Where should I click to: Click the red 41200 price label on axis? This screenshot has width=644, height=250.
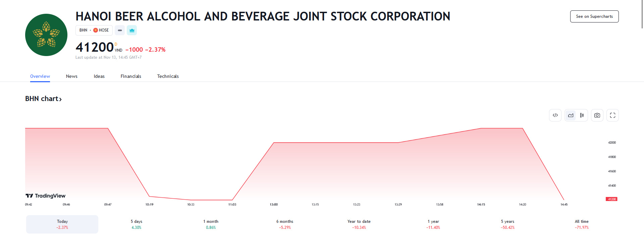[x=611, y=199]
